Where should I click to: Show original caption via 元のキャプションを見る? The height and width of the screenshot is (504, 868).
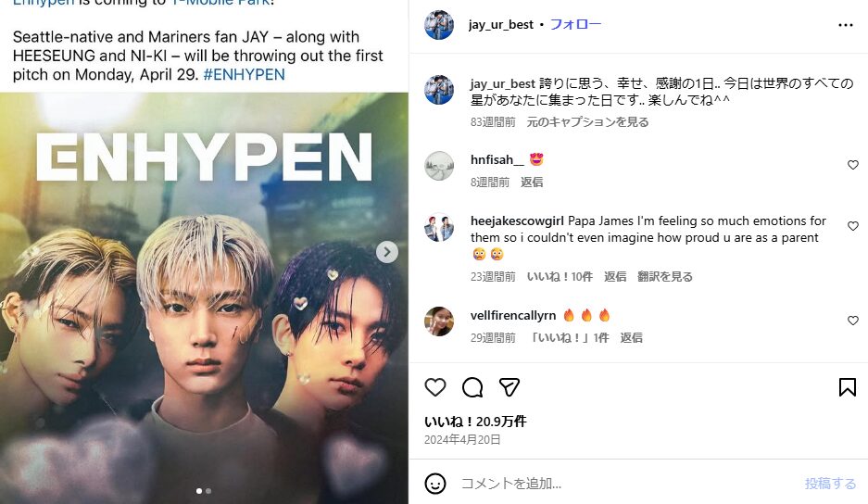pyautogui.click(x=587, y=122)
